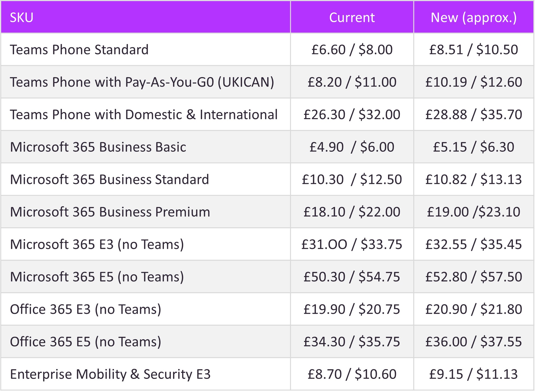Click the £6.60 / $8.00 current price
Viewport: 535px width, 392px height.
352,50
